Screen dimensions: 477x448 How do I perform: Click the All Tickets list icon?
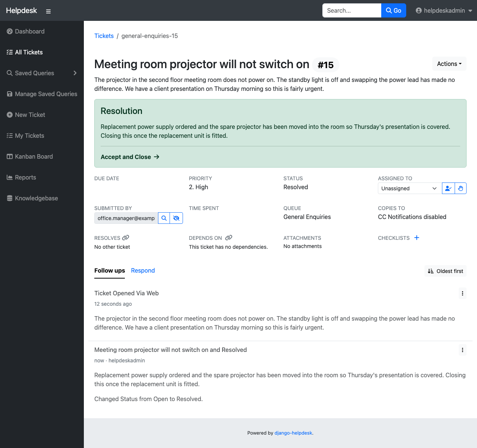(10, 52)
